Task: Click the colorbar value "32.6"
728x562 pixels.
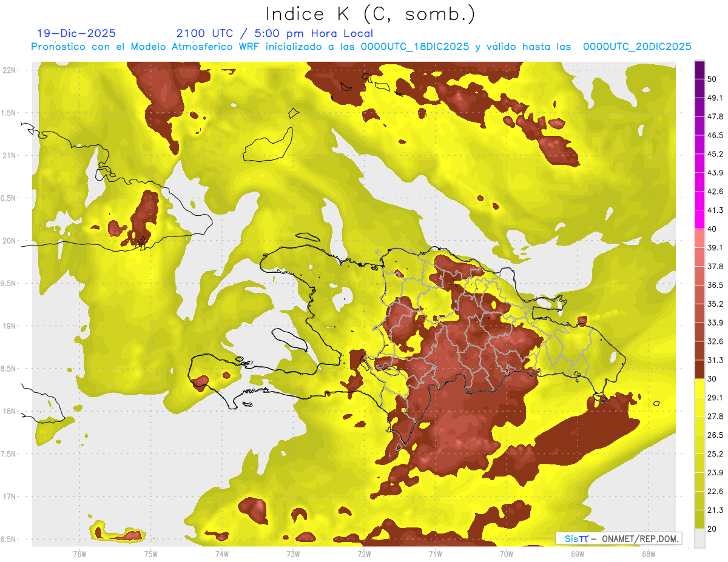Action: [x=715, y=341]
